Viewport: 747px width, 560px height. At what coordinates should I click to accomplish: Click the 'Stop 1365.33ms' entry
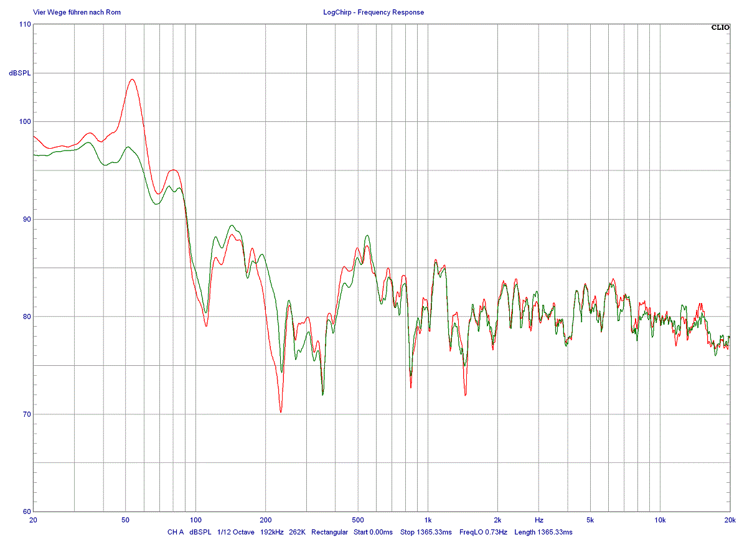(426, 533)
